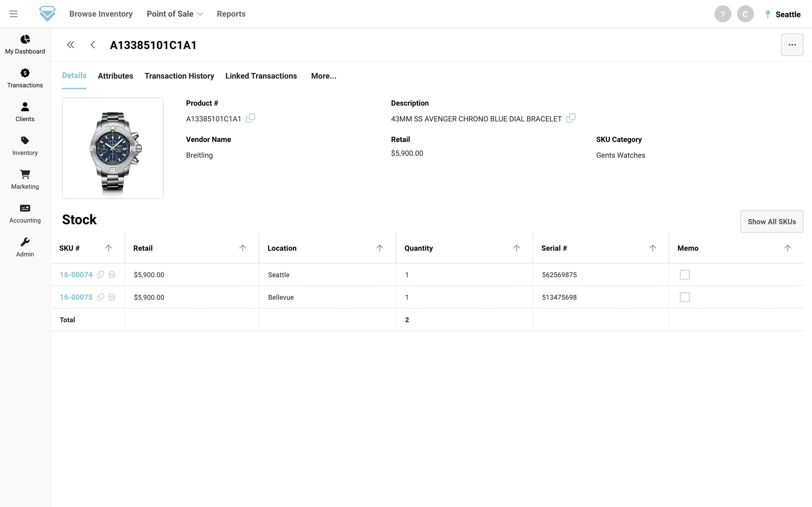The height and width of the screenshot is (507, 812).
Task: Copy the description text via copy icon
Action: click(571, 118)
